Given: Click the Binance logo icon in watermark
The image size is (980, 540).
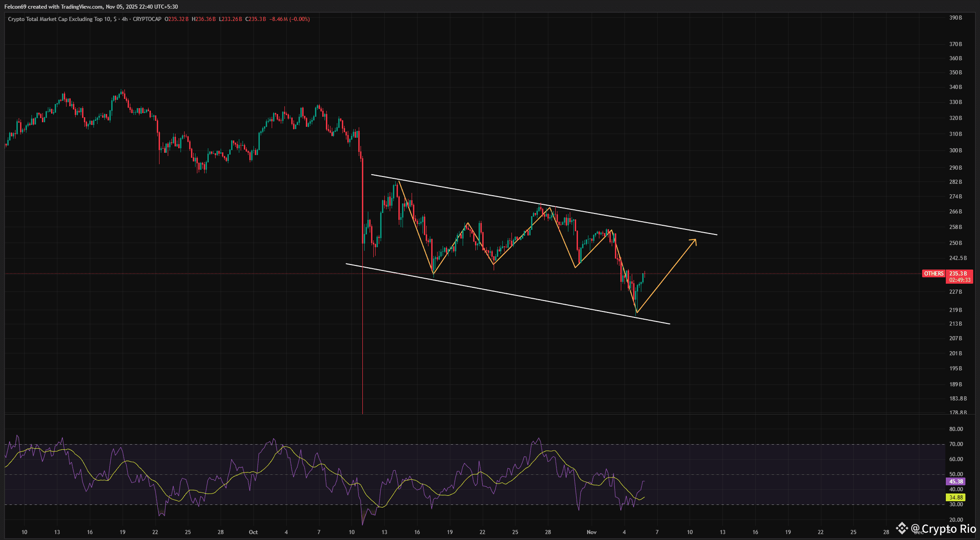Looking at the screenshot, I should click(x=902, y=528).
